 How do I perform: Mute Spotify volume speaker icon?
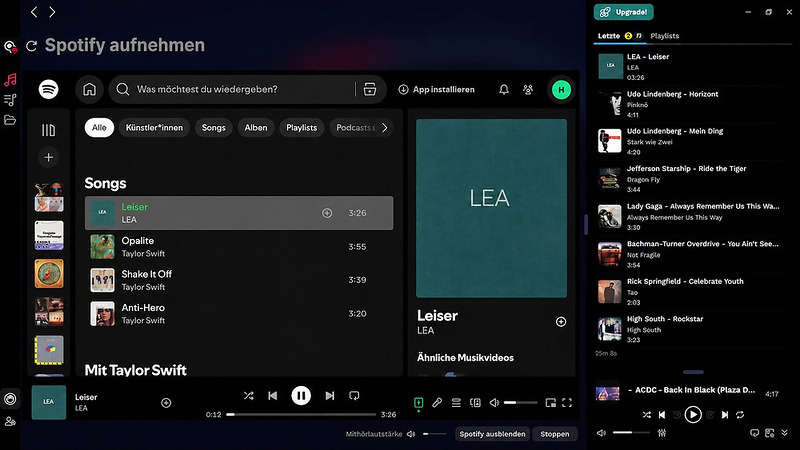(494, 403)
